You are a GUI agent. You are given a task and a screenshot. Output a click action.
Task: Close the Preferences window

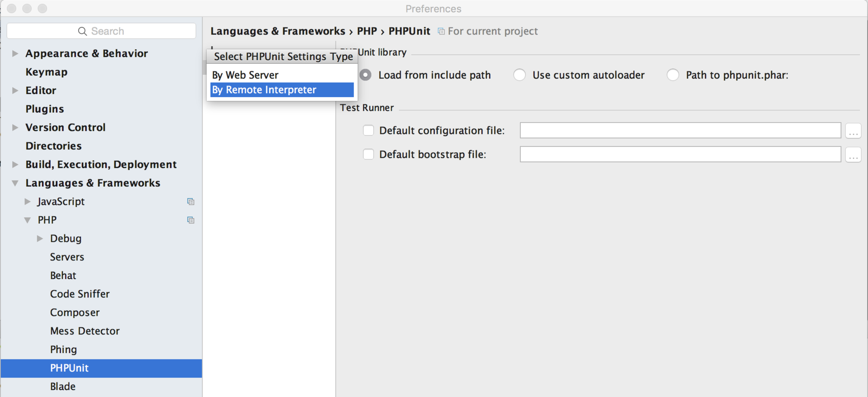[x=12, y=9]
